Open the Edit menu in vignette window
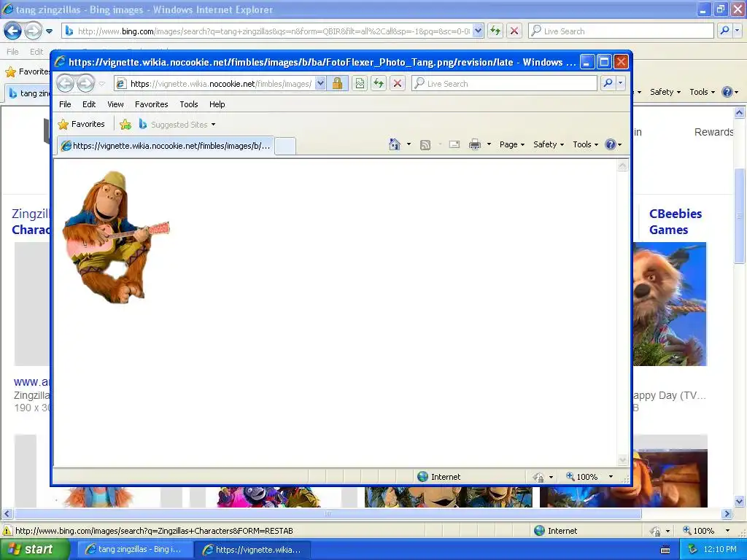Viewport: 747px width, 560px height. pyautogui.click(x=89, y=104)
